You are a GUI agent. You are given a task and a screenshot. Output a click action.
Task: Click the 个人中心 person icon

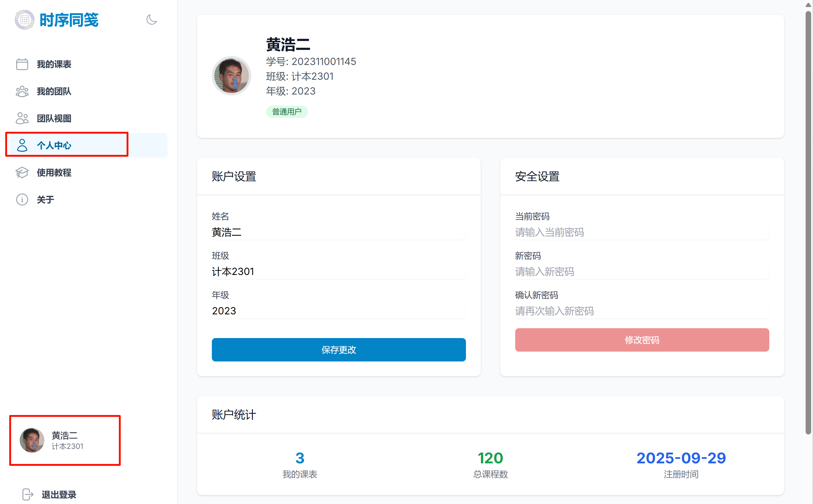(x=22, y=145)
